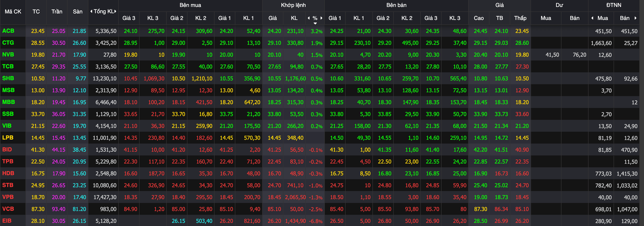644x226 pixels.
Task: Click ACB percent change 3.2%
Action: tap(317, 31)
